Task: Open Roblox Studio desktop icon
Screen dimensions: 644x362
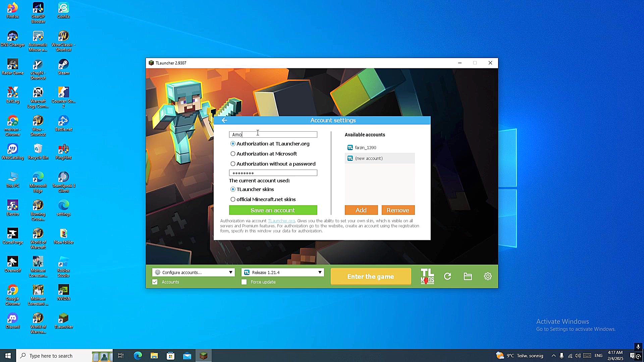Action: [63, 267]
